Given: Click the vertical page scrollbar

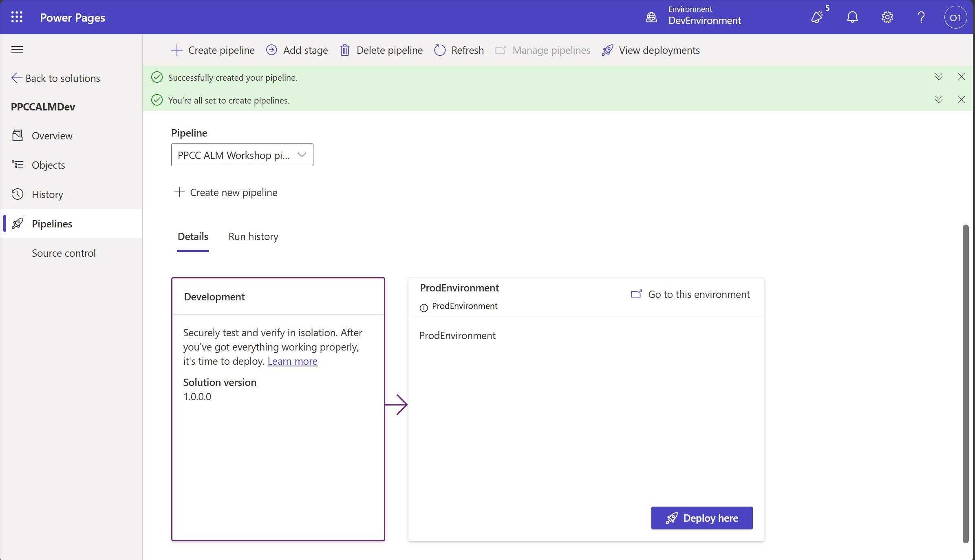Looking at the screenshot, I should coord(965,383).
